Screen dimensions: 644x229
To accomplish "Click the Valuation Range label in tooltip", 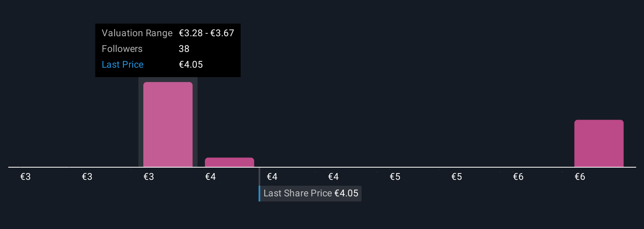I will [137, 33].
